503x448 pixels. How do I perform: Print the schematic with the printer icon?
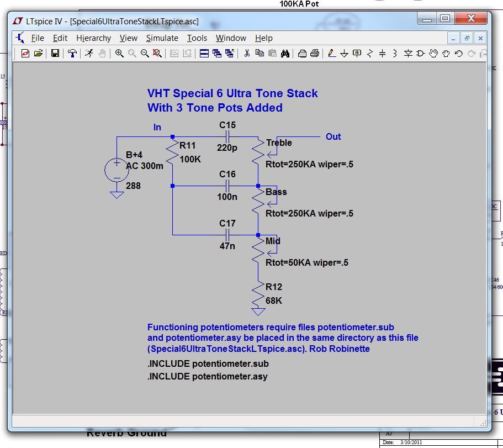click(315, 53)
